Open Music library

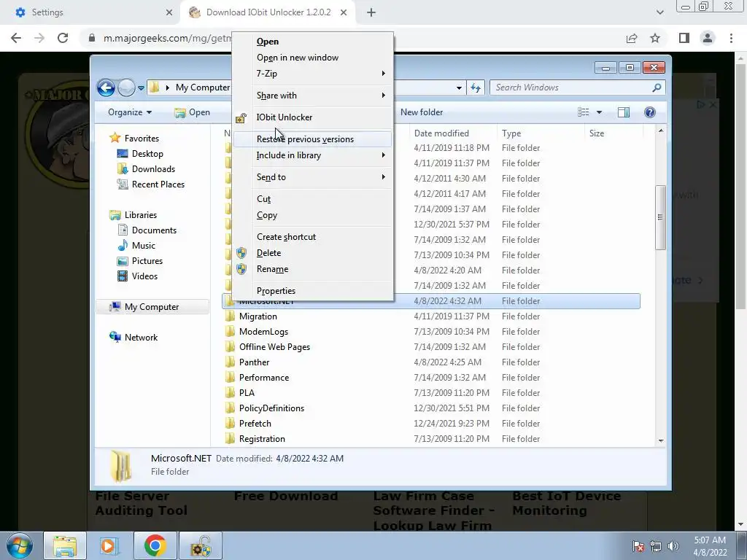(x=136, y=245)
